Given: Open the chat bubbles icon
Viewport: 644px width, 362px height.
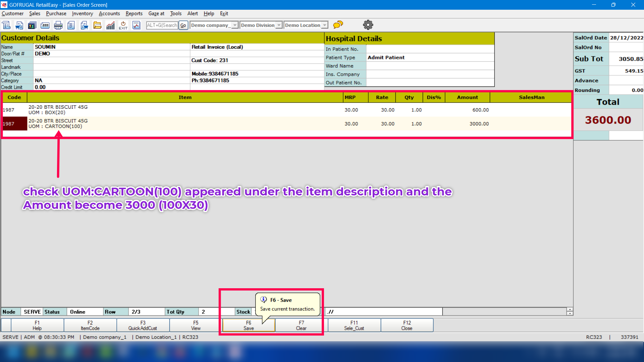Looking at the screenshot, I should tap(338, 24).
